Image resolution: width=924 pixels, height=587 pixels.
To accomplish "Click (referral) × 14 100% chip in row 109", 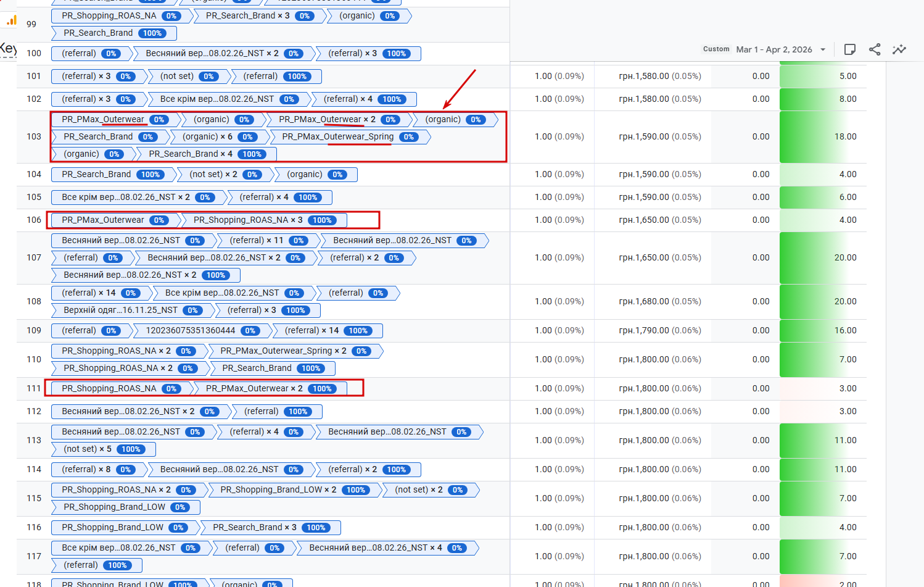I will click(x=328, y=331).
